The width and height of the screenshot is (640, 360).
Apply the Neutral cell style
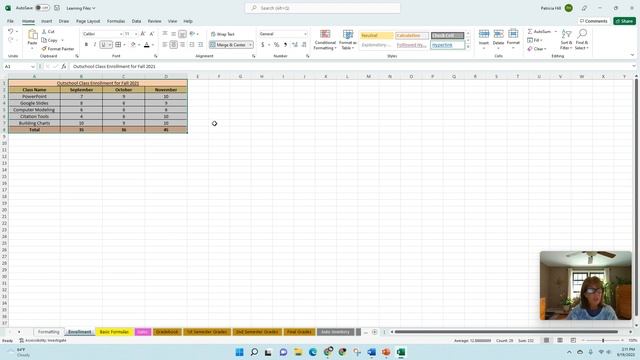tap(376, 36)
